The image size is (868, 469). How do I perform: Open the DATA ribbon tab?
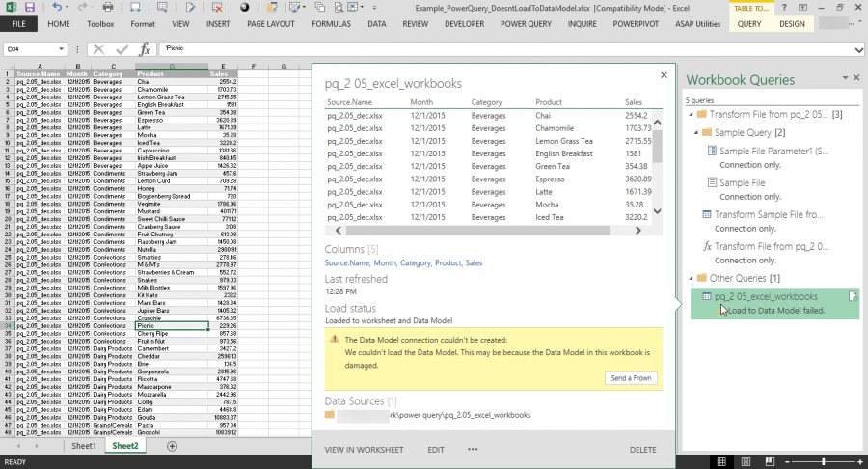point(377,24)
